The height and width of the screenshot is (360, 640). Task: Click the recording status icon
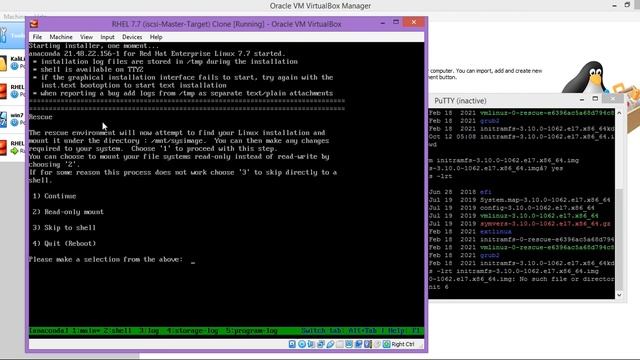[358, 344]
